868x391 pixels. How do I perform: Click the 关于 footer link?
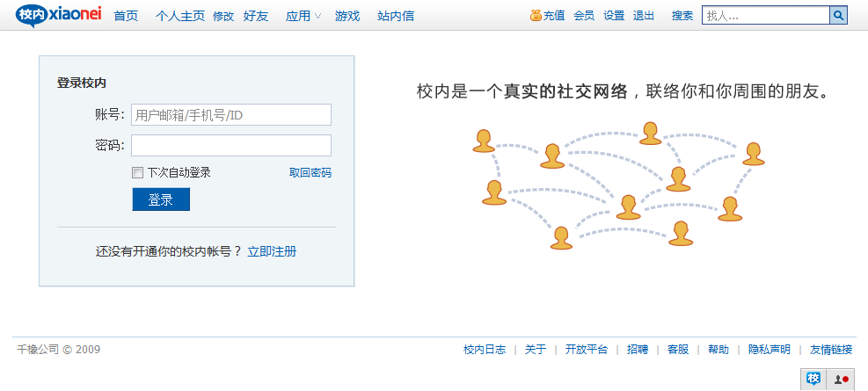(x=536, y=350)
